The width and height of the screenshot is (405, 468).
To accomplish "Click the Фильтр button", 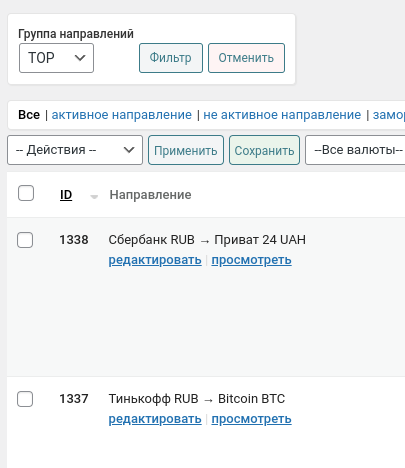I will pos(171,58).
